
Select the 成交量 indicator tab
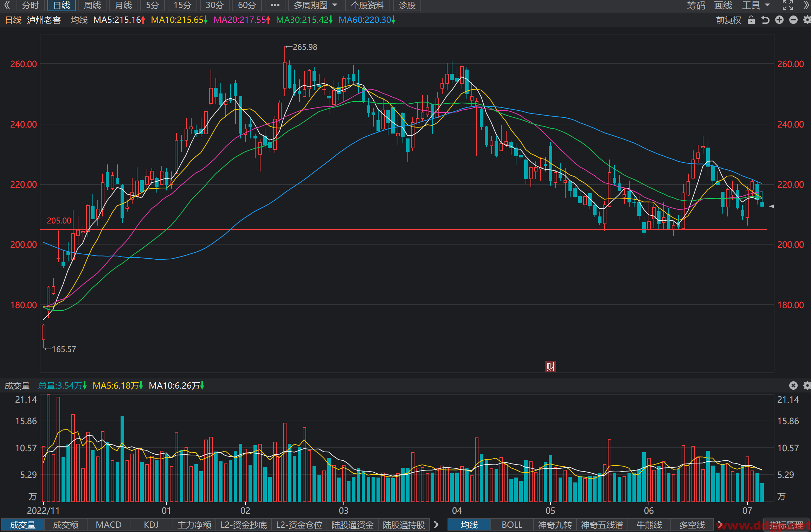(22, 525)
